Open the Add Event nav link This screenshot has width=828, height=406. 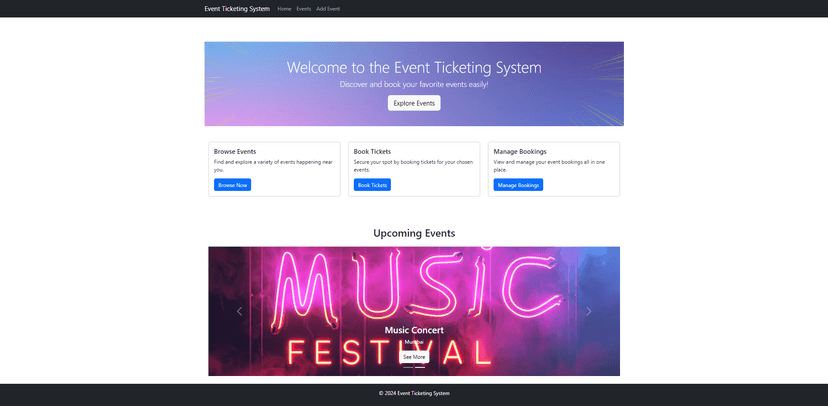click(x=328, y=9)
